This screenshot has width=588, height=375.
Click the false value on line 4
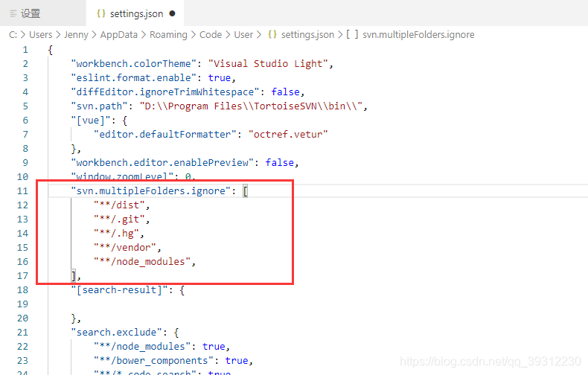[x=285, y=92]
